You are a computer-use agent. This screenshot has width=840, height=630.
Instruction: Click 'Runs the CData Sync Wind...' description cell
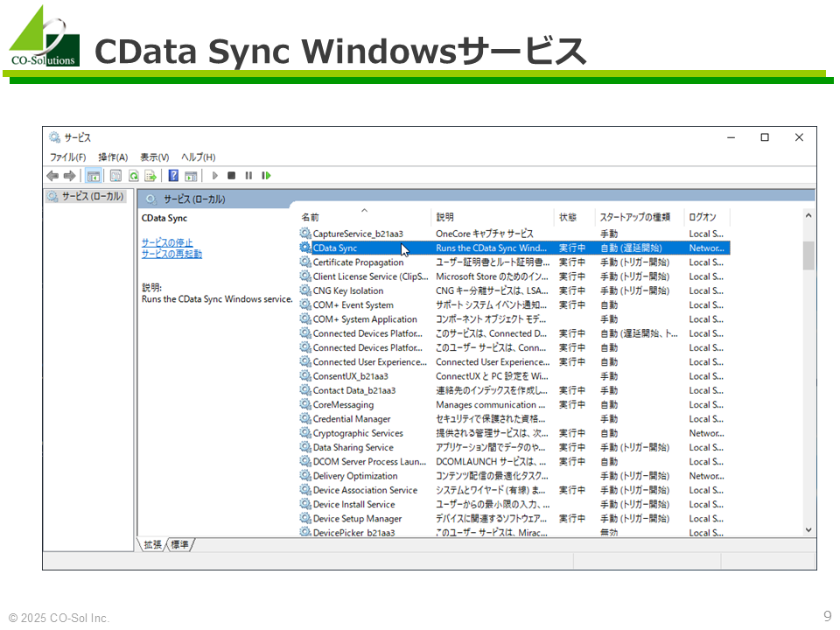point(491,248)
